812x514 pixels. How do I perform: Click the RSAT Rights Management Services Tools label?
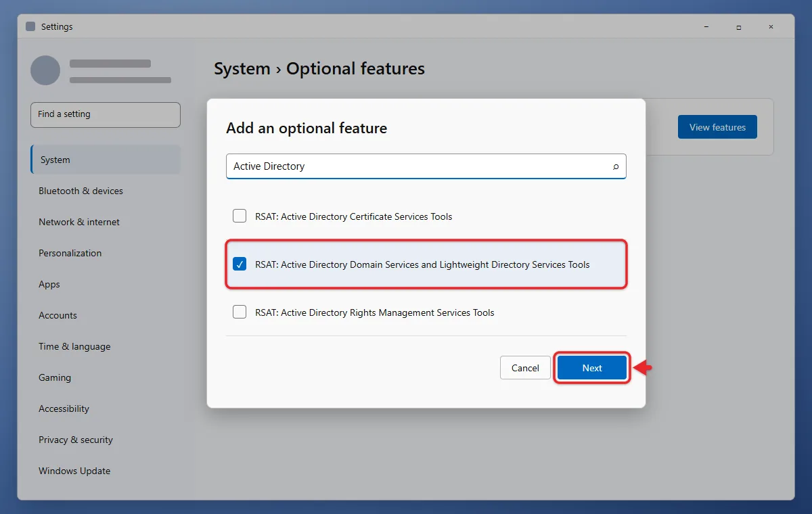375,313
